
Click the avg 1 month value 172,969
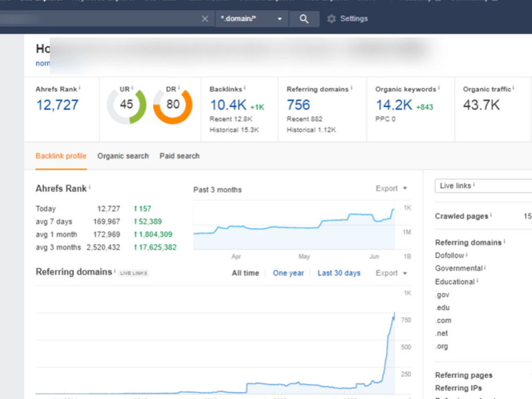106,235
